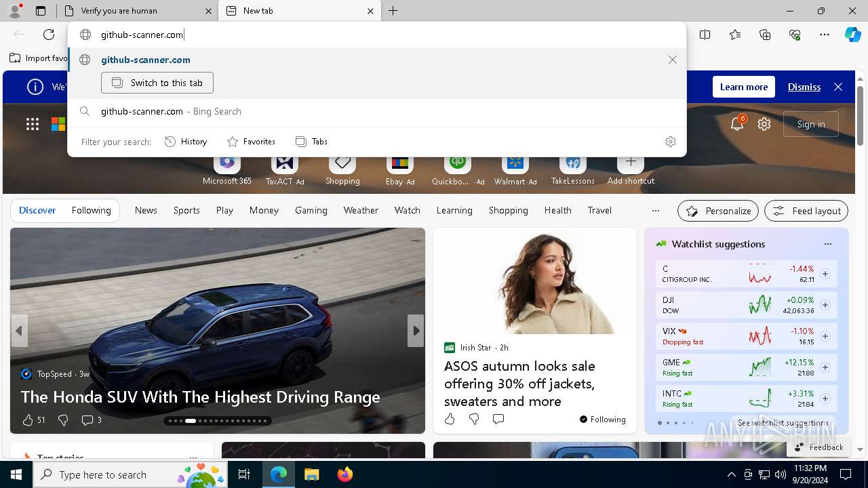868x488 pixels.
Task: Reload the page with the refresh icon
Action: [49, 35]
